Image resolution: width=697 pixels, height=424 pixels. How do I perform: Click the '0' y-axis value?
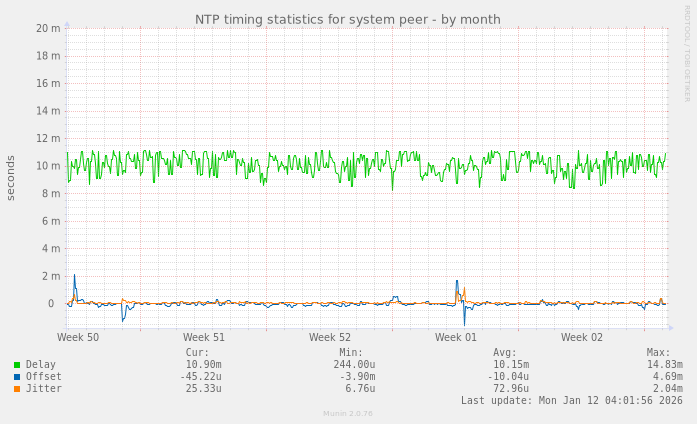pyautogui.click(x=51, y=304)
